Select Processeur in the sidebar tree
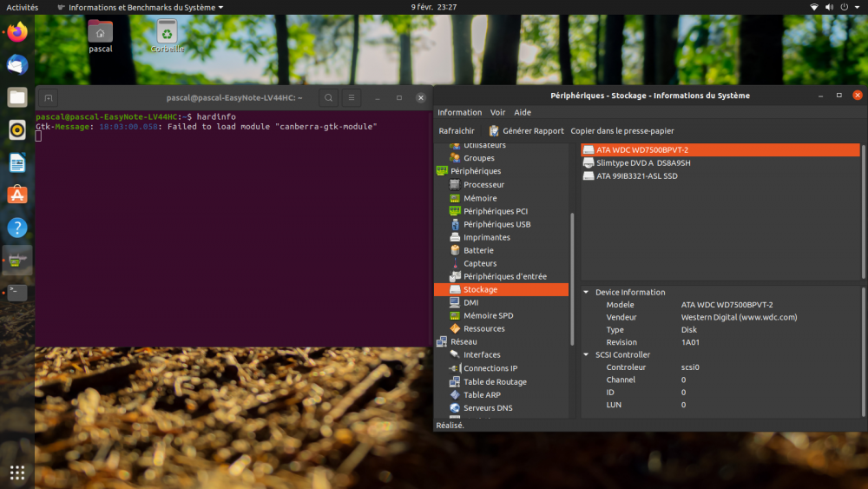868x489 pixels. click(x=483, y=185)
